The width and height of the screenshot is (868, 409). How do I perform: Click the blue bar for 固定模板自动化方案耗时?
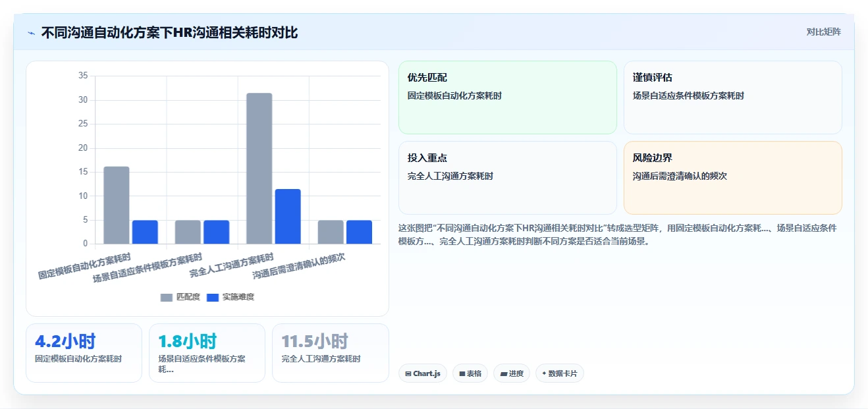[x=145, y=232]
